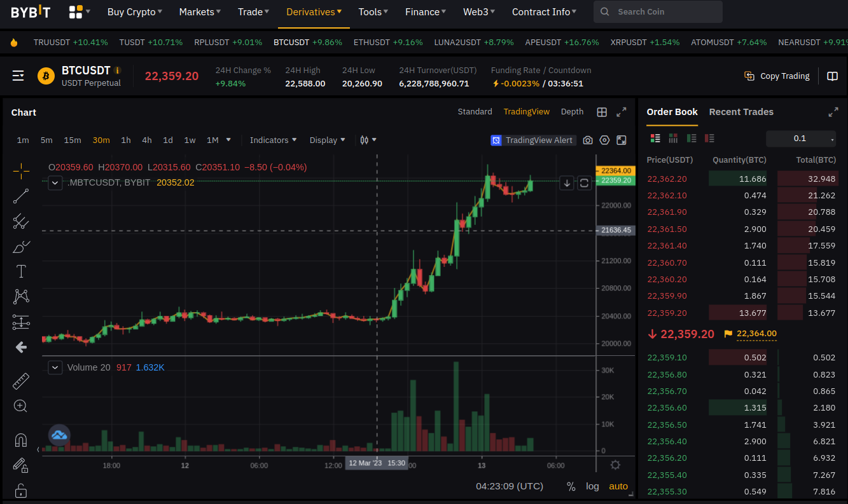The image size is (848, 504).
Task: Open the patterns drawing tool
Action: pos(21,296)
